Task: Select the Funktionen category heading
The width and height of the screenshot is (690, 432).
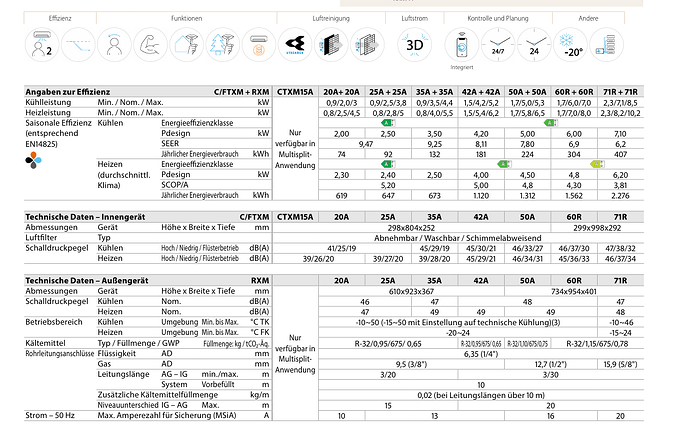Action: (186, 19)
